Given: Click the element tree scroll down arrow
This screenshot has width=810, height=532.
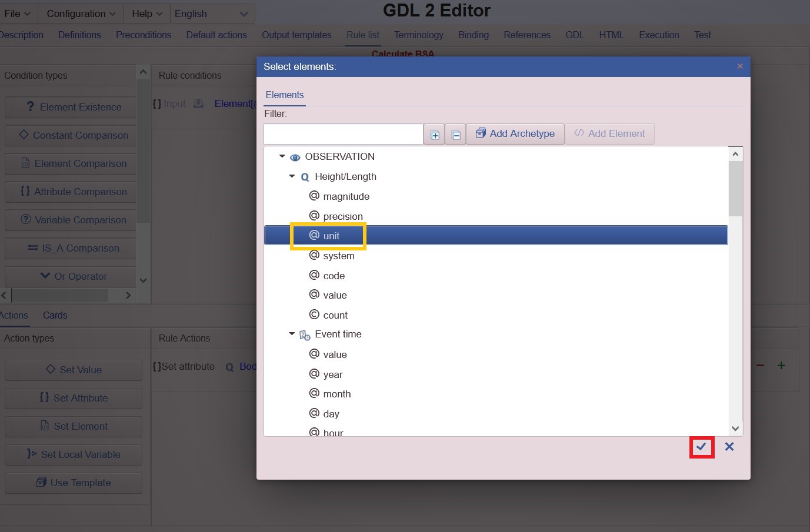Looking at the screenshot, I should [735, 429].
